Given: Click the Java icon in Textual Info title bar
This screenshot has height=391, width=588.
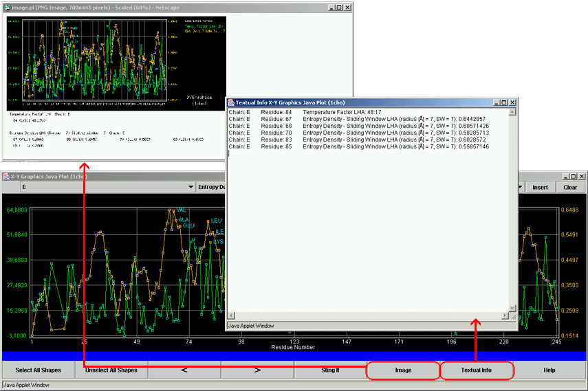Looking at the screenshot, I should point(231,102).
